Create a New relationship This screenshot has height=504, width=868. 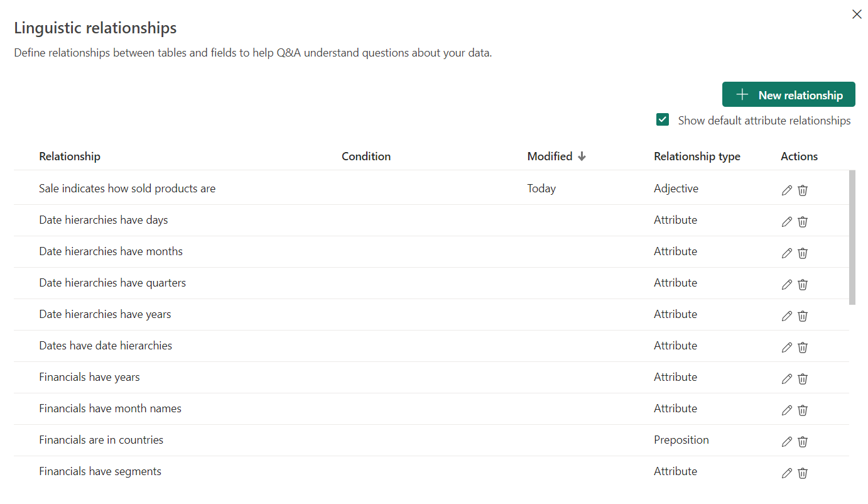click(x=789, y=94)
